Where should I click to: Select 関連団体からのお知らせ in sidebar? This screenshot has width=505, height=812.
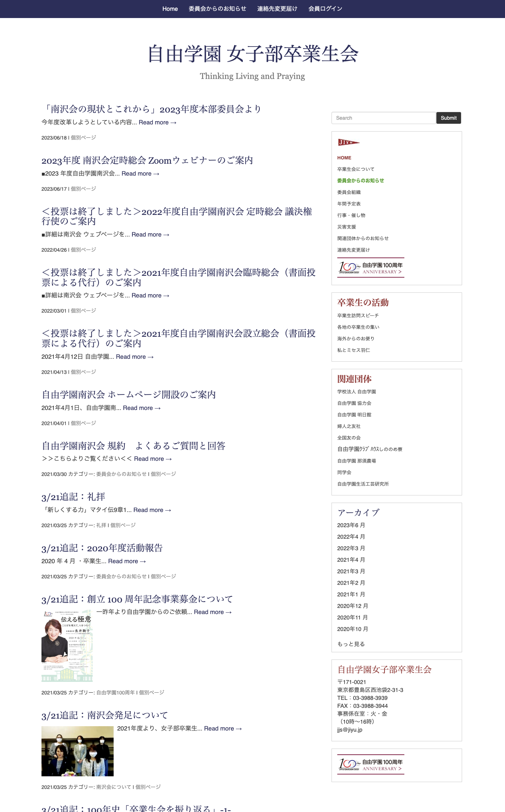point(363,238)
